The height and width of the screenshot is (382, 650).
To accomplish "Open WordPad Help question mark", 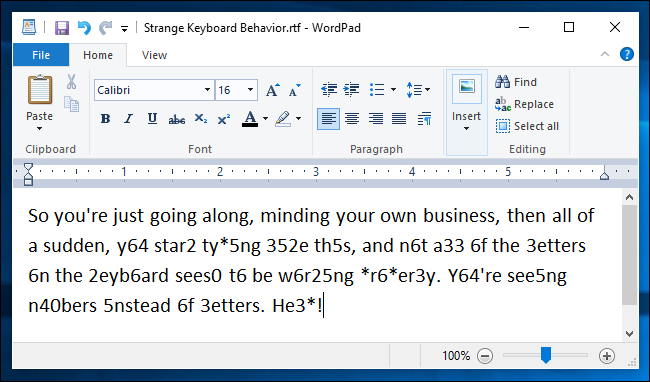I will tap(626, 54).
